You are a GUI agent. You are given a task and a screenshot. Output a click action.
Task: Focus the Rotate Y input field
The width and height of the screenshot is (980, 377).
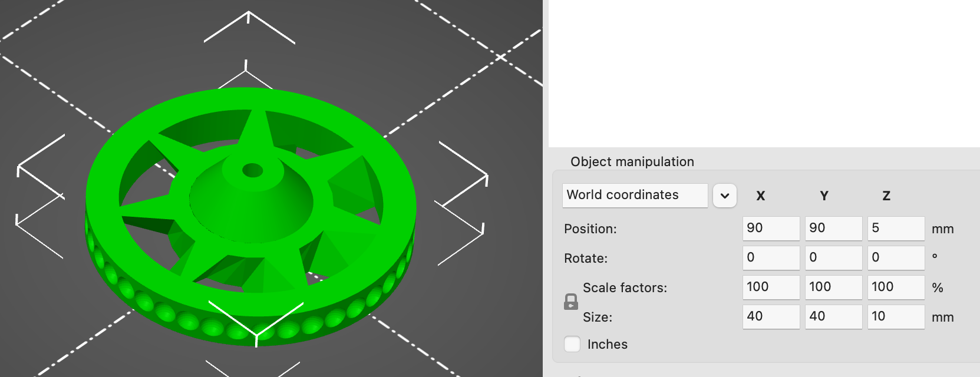coord(833,258)
